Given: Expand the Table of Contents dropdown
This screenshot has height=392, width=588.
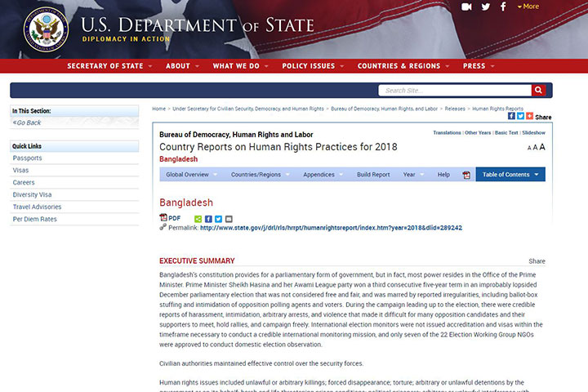Looking at the screenshot, I should pos(510,175).
